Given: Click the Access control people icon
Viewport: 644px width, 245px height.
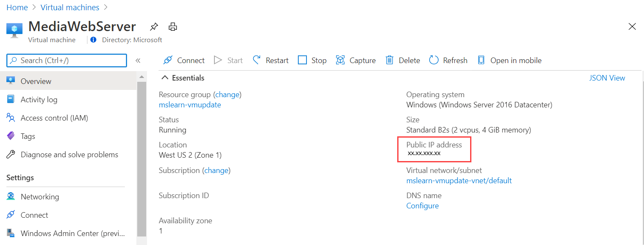Looking at the screenshot, I should coord(11,118).
